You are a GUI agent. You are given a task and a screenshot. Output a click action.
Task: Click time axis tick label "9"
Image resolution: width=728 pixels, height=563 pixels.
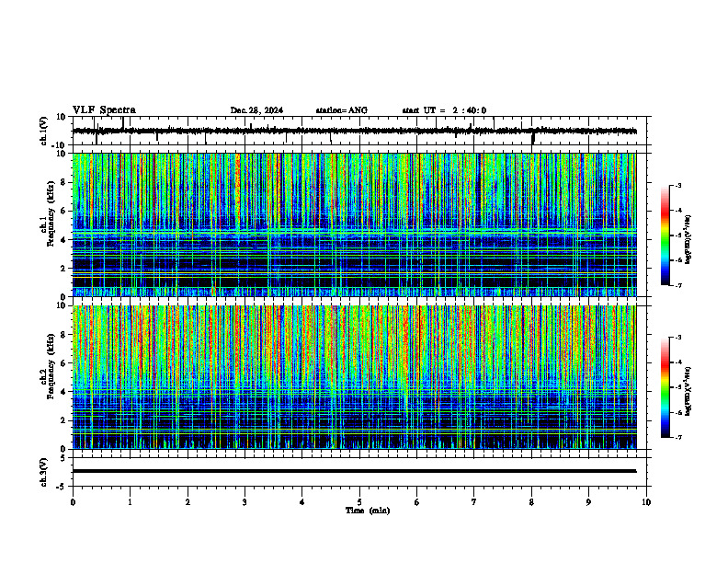tap(588, 502)
